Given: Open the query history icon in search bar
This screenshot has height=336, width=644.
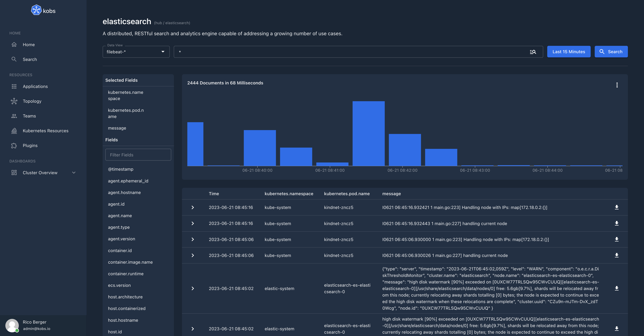Looking at the screenshot, I should [533, 52].
